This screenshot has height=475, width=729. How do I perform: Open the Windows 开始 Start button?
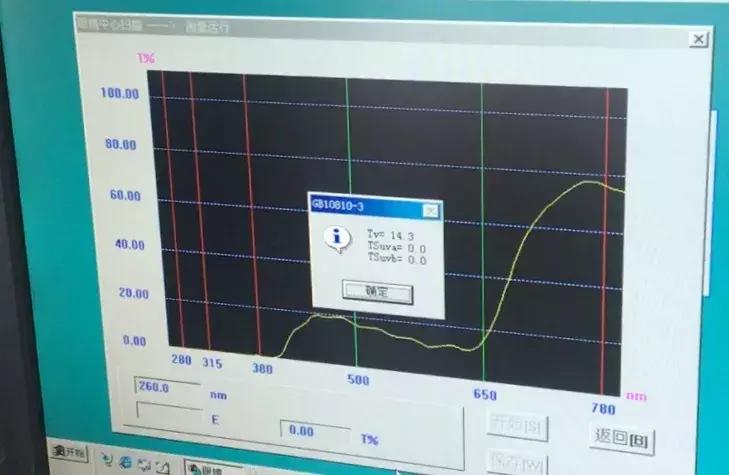68,452
